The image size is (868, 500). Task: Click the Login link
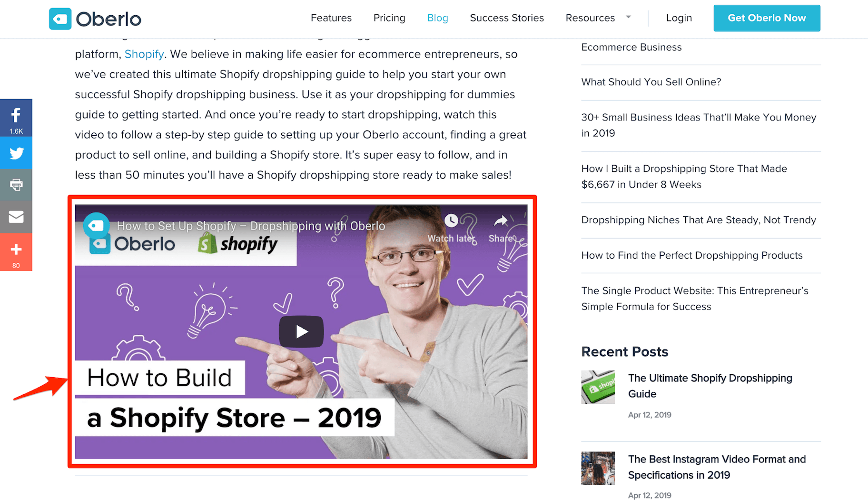tap(679, 18)
